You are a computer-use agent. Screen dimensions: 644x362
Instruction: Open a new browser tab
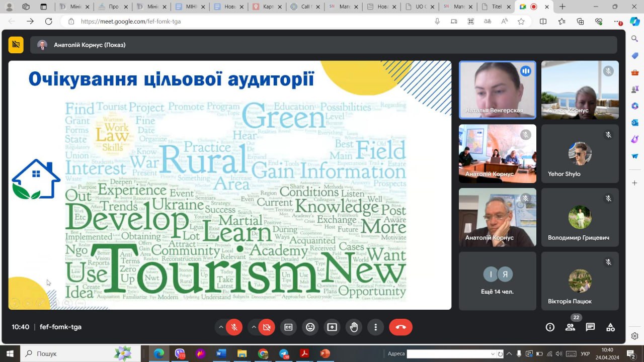point(562,7)
